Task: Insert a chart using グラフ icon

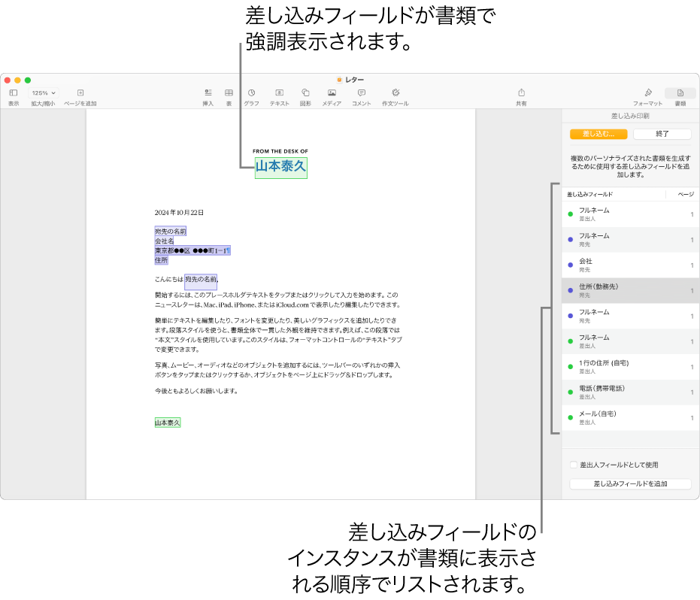Action: click(252, 93)
